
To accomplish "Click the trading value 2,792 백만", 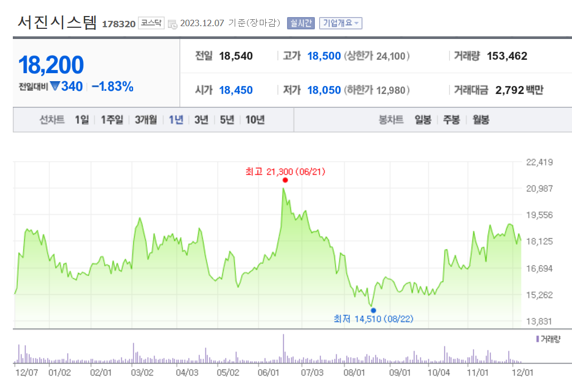I will pyautogui.click(x=520, y=90).
